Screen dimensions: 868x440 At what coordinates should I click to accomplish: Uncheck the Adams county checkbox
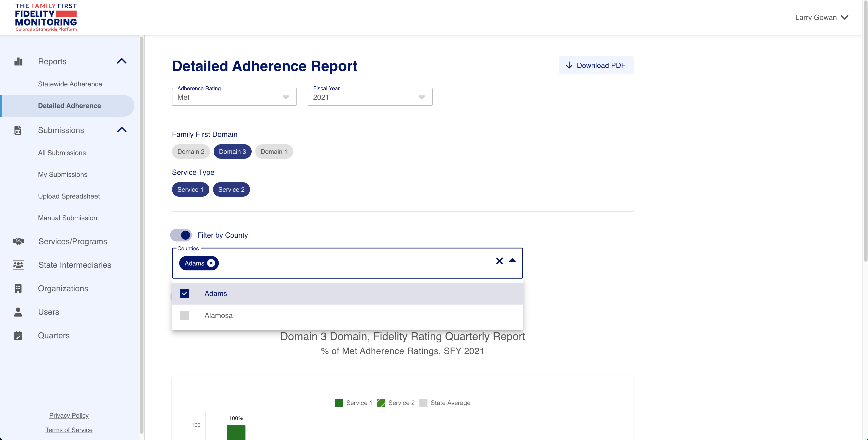(x=185, y=293)
